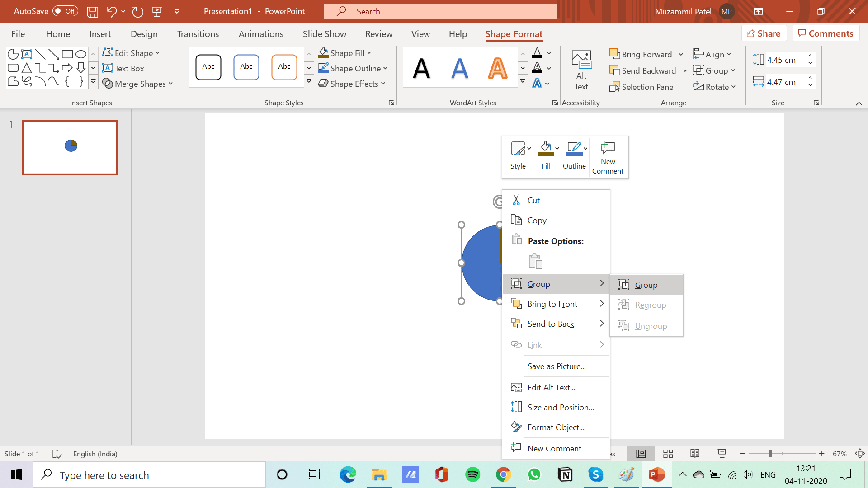Viewport: 868px width, 488px height.
Task: Switch to Normal view in status bar
Action: 641,454
